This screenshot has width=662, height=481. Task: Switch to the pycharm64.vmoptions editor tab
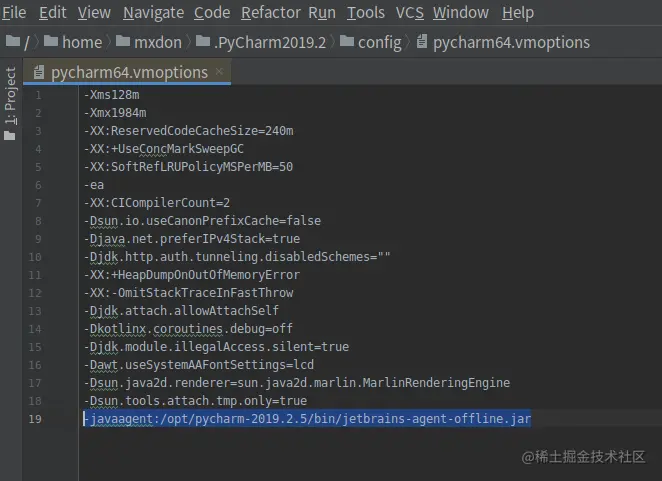[129, 72]
